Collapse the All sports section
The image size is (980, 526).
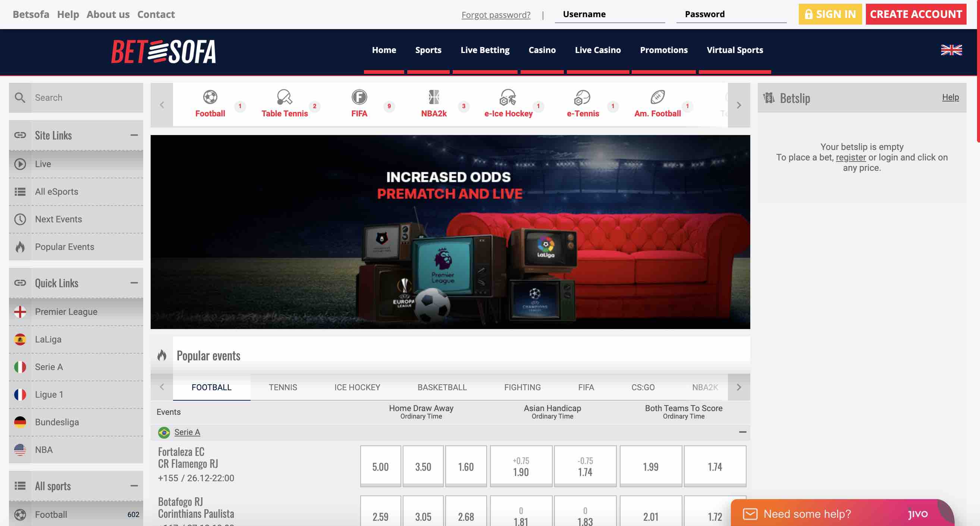pyautogui.click(x=134, y=486)
